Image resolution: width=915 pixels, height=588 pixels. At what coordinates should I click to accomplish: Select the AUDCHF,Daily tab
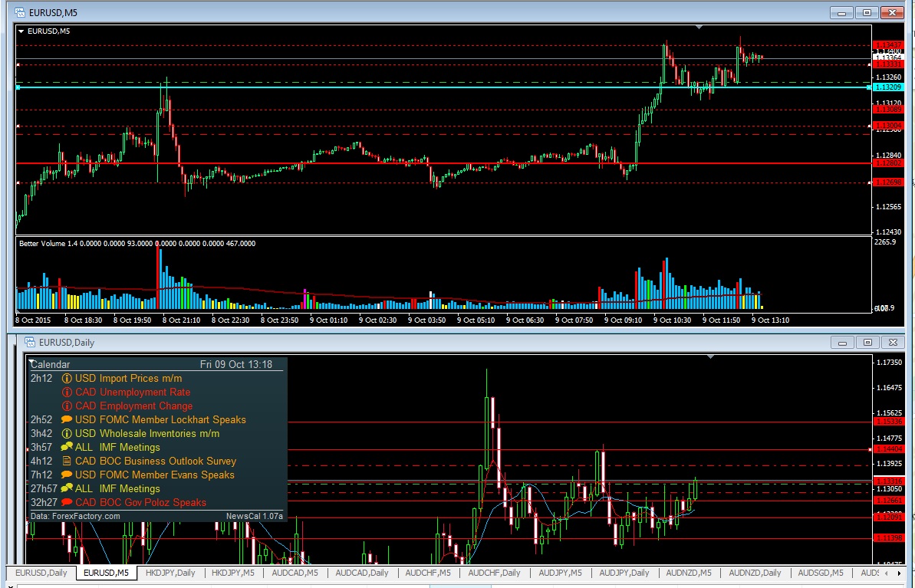tap(494, 573)
